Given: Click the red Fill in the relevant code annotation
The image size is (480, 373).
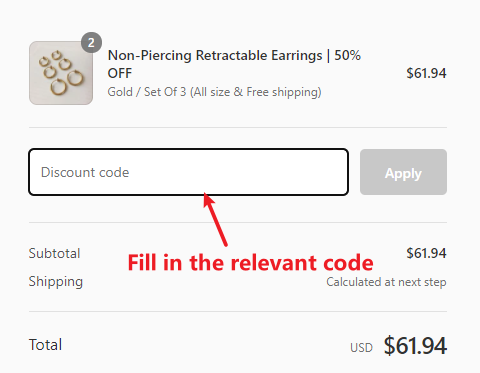Looking at the screenshot, I should pos(251,263).
